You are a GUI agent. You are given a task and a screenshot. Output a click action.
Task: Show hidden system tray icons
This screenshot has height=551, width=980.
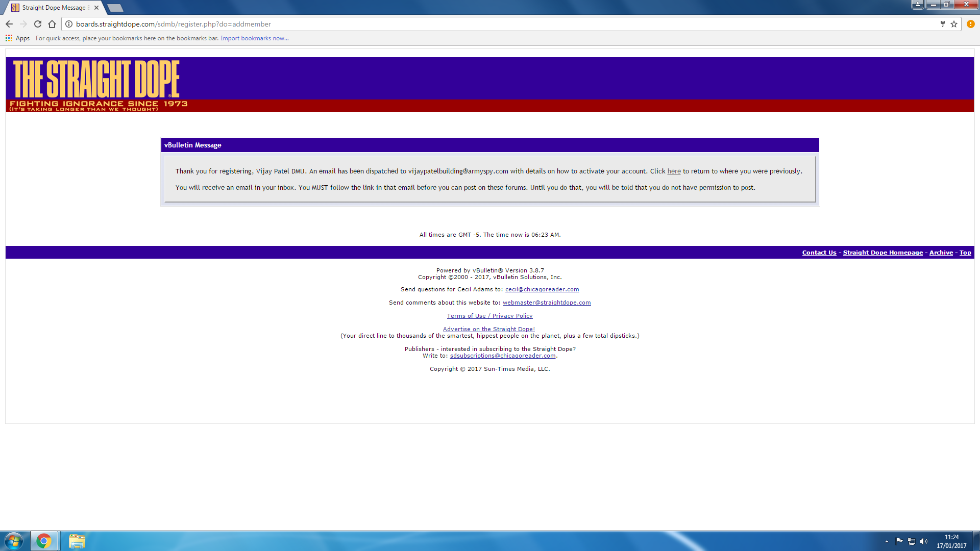click(x=887, y=541)
